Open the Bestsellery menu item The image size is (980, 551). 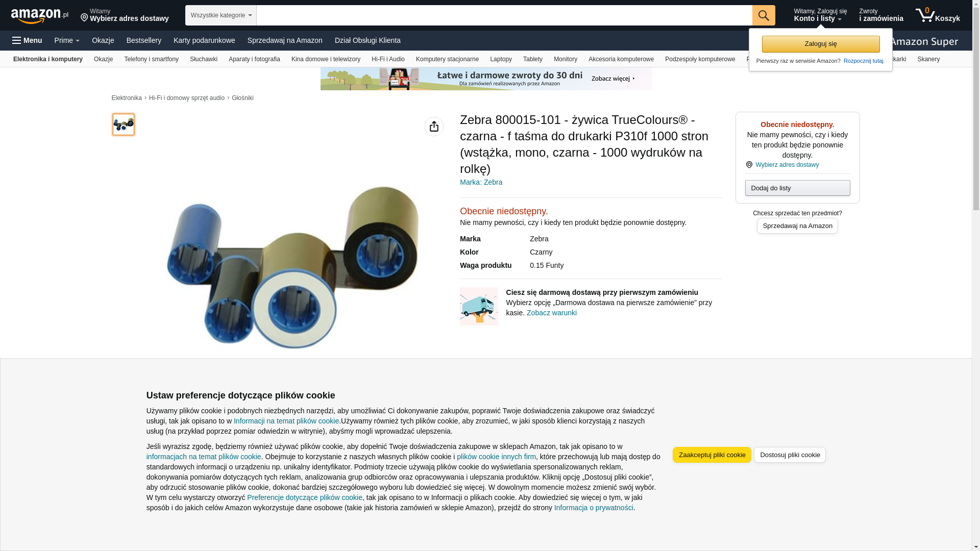(144, 40)
